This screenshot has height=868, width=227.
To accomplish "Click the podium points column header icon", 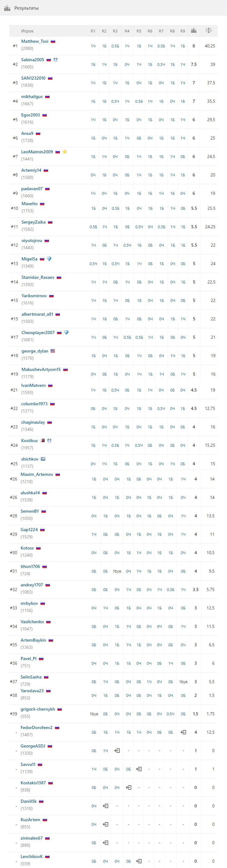I will (x=194, y=31).
